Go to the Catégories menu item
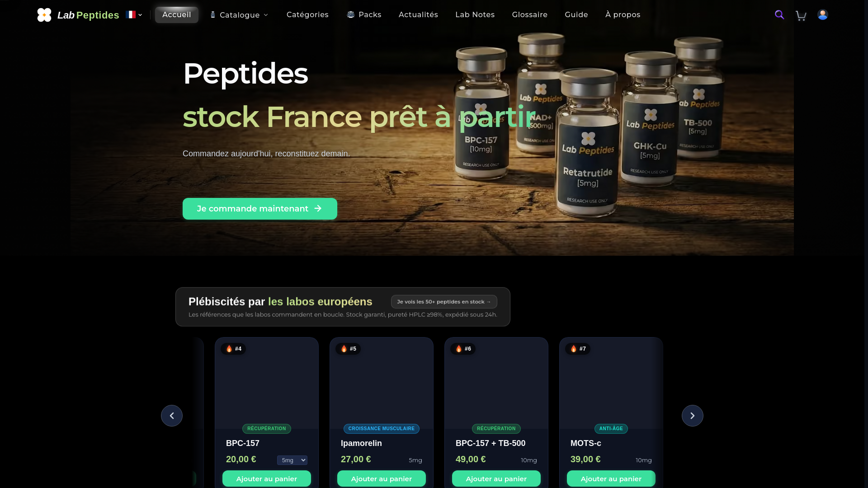This screenshot has height=488, width=868. coord(307,15)
